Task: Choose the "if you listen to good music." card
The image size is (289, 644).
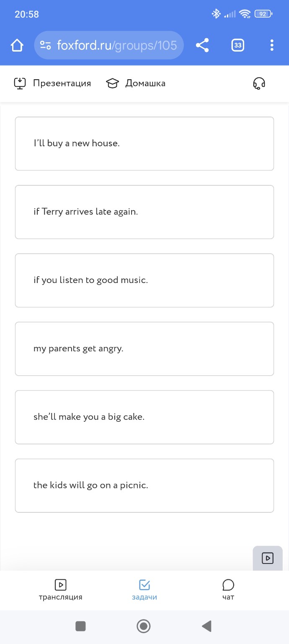Action: tap(144, 280)
